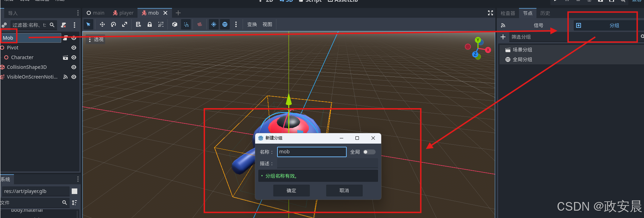Click the plus to add new group
The height and width of the screenshot is (218, 644).
[x=503, y=37]
